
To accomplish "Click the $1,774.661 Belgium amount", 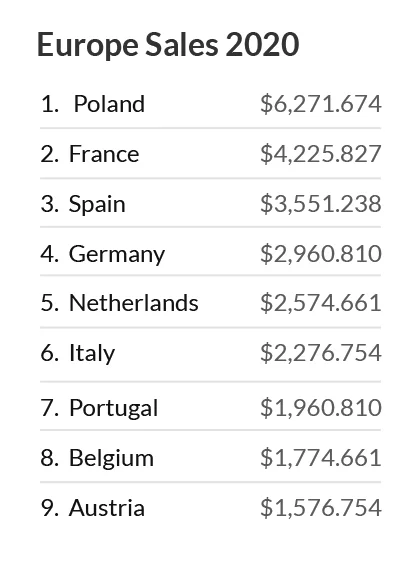I will [321, 458].
